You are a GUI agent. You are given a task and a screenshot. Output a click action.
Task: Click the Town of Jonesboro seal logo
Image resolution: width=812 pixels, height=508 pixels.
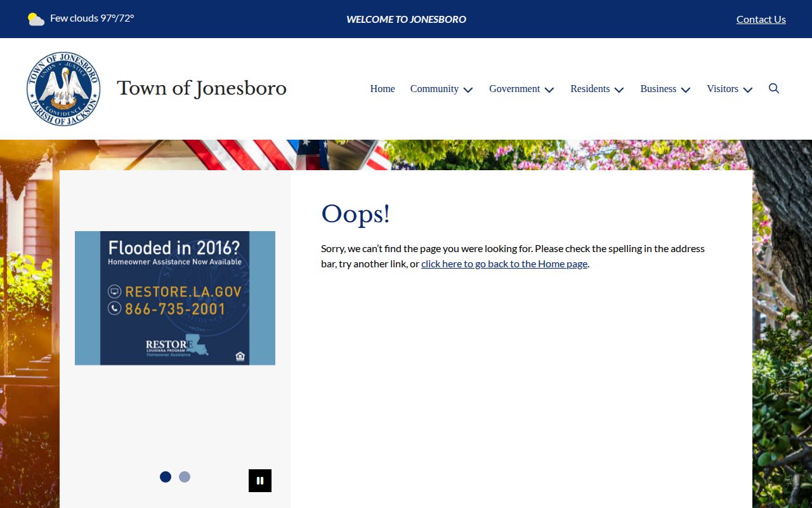(x=63, y=89)
